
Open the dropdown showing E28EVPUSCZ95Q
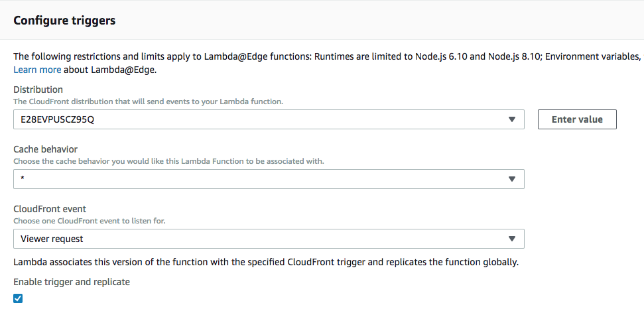click(x=269, y=119)
